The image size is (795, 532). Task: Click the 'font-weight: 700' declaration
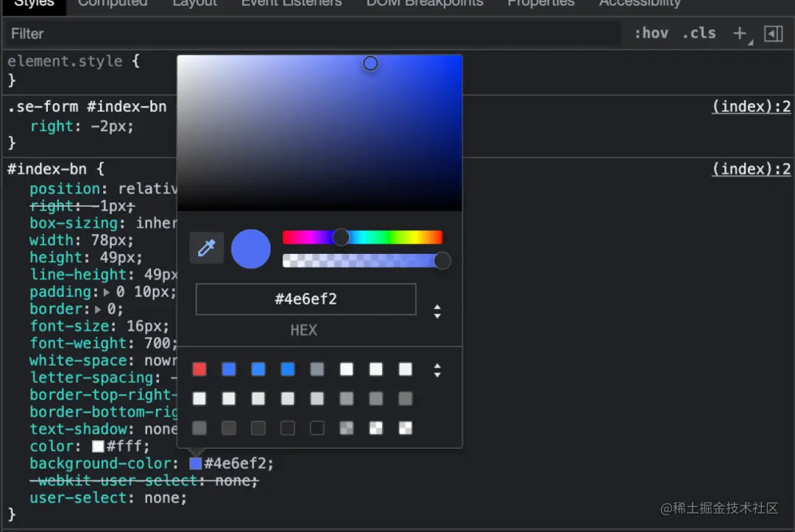(x=104, y=344)
